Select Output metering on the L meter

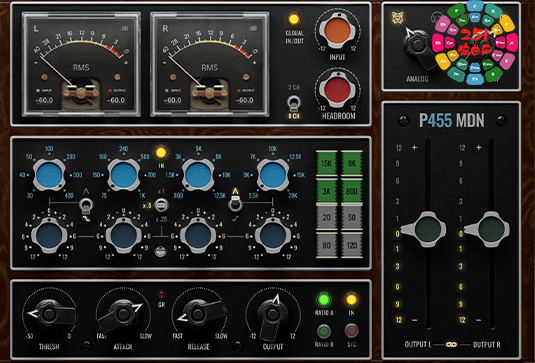[117, 91]
